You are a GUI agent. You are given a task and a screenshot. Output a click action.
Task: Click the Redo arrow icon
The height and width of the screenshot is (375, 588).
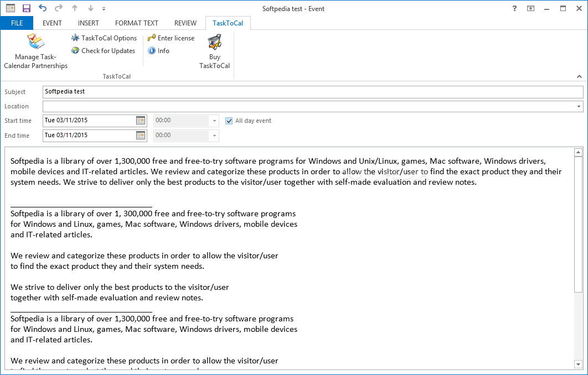(x=59, y=8)
